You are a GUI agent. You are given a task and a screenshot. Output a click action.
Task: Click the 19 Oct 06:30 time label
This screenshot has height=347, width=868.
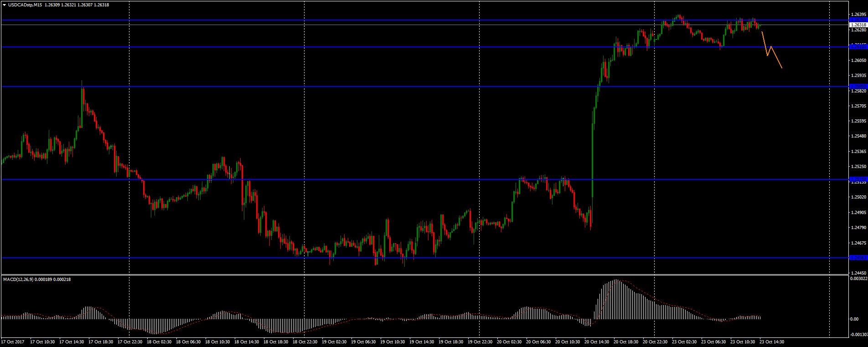click(x=363, y=342)
